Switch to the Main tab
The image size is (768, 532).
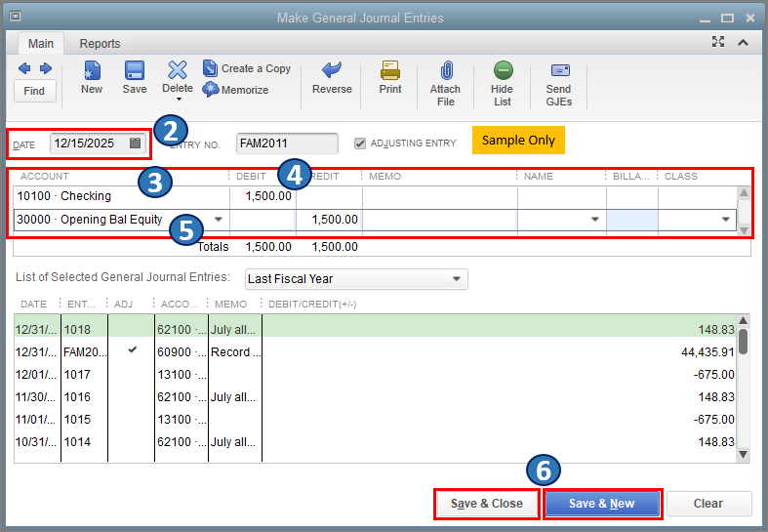tap(41, 44)
